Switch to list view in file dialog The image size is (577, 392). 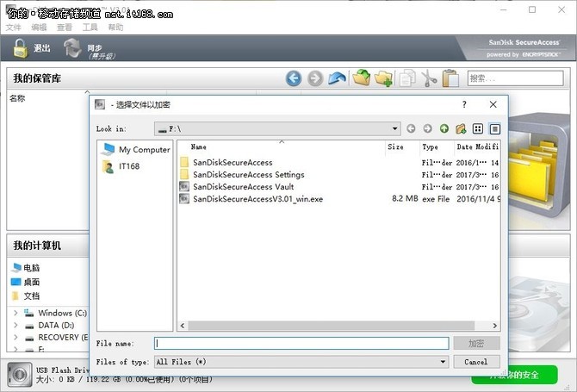[478, 128]
